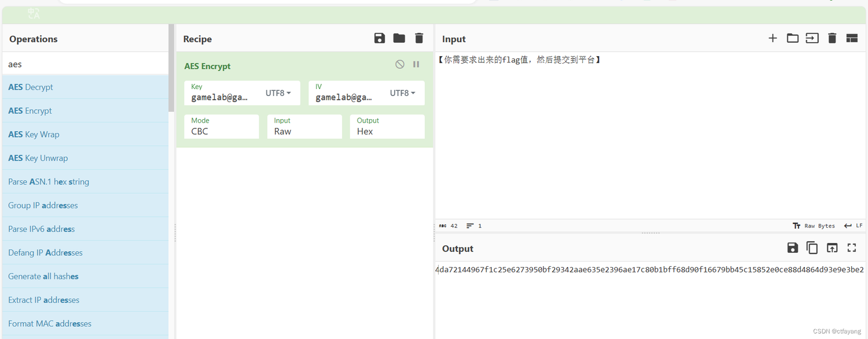The height and width of the screenshot is (339, 868).
Task: Add a new input tab
Action: pos(773,38)
